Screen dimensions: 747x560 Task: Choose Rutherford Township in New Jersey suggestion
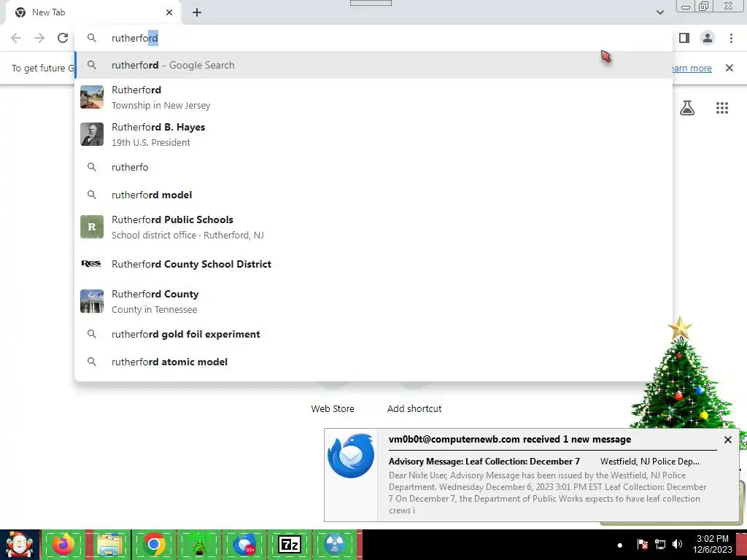374,97
